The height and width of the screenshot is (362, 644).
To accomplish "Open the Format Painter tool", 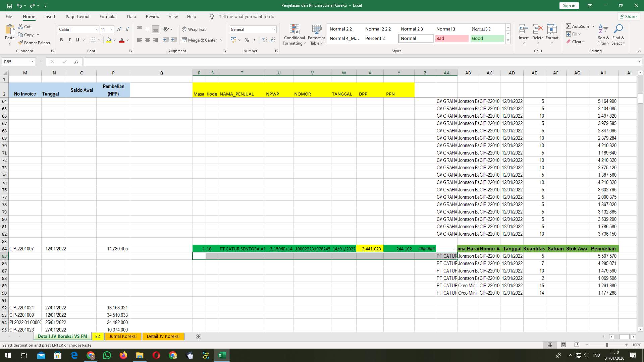I will 35,43.
